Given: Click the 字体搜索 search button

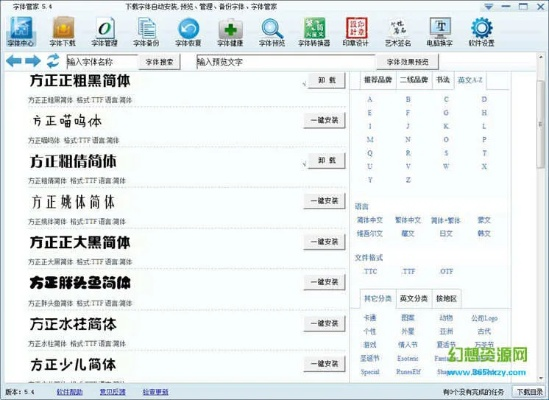Looking at the screenshot, I should coord(160,62).
